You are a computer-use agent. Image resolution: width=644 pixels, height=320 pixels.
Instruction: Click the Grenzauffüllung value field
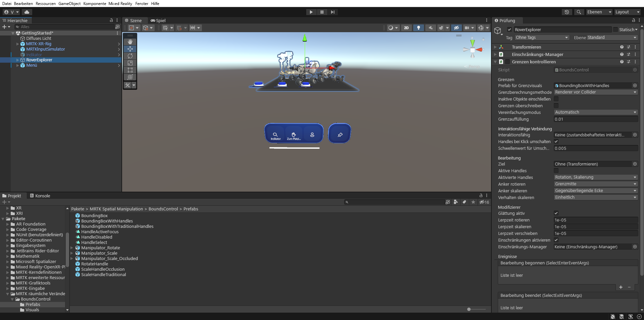click(x=596, y=119)
